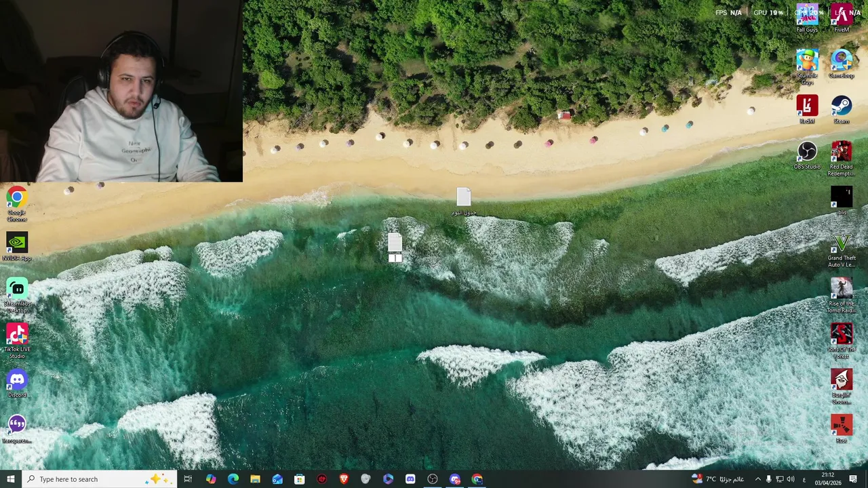Open Chrome from the taskbar
This screenshot has height=488, width=868.
pyautogui.click(x=477, y=479)
